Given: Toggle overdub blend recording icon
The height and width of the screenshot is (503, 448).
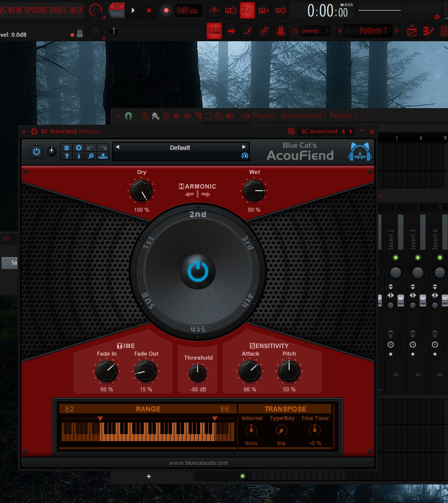Looking at the screenshot, I should point(264,10).
